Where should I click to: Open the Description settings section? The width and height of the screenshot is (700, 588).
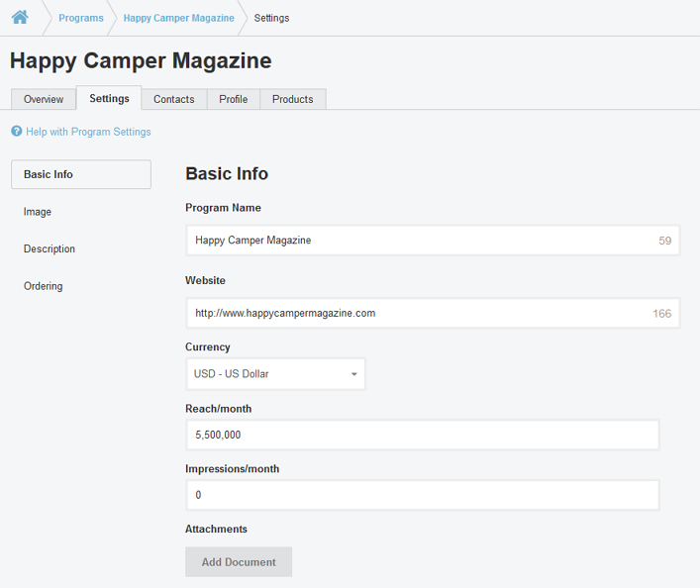(x=50, y=248)
